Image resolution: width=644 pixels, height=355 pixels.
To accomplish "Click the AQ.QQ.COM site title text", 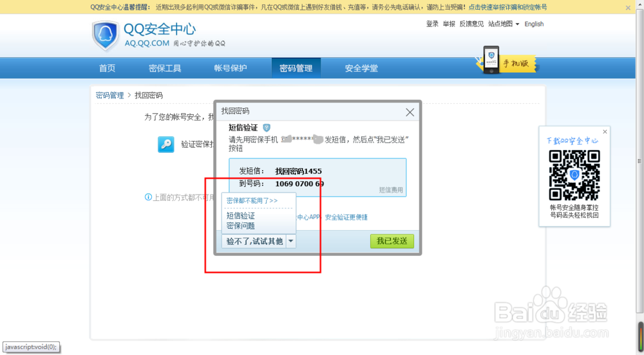I will click(147, 43).
